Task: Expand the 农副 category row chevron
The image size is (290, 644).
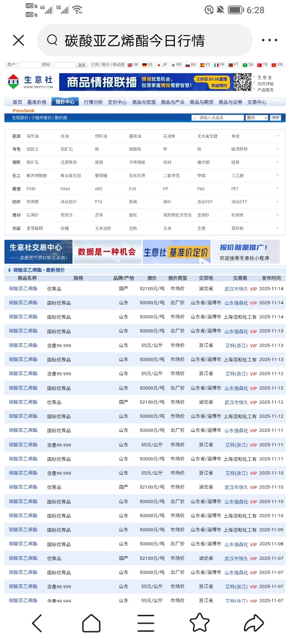Action: click(278, 228)
